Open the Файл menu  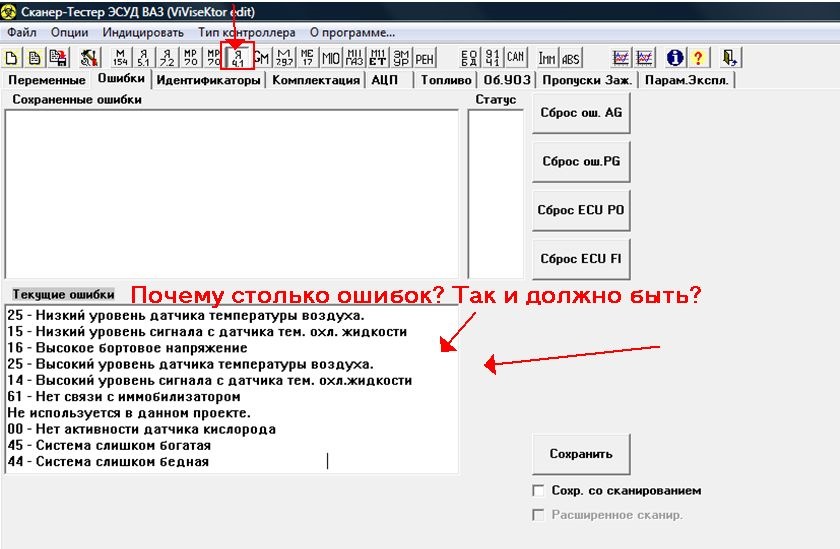[22, 33]
